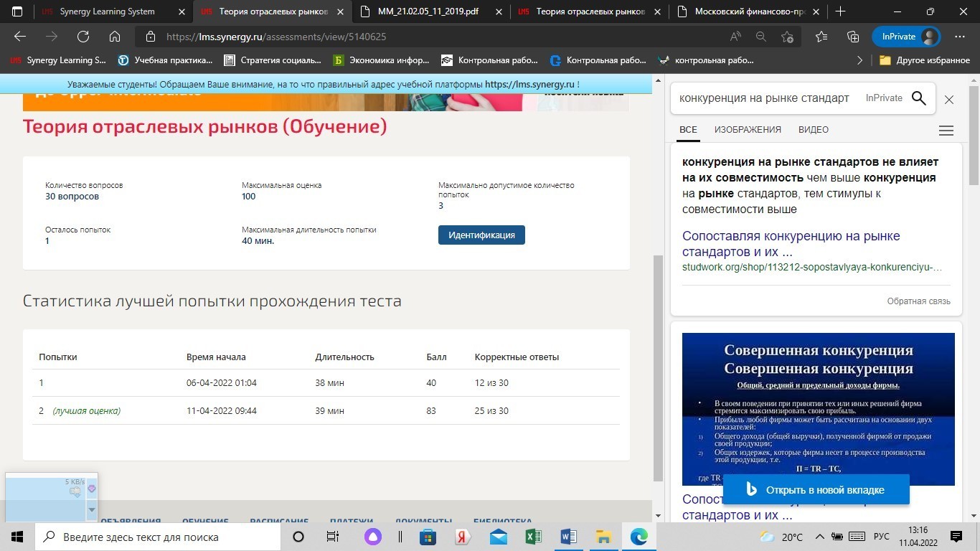
Task: Show hidden system tray icons
Action: [820, 537]
